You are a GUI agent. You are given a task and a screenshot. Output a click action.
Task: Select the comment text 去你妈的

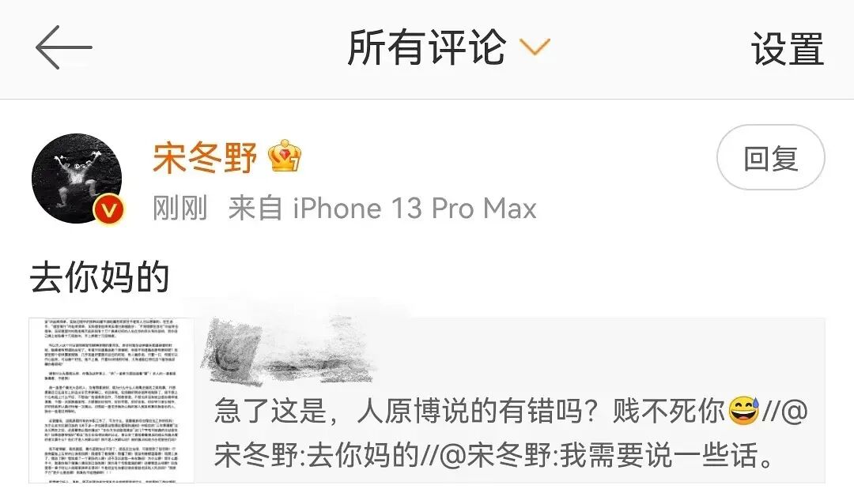point(100,277)
